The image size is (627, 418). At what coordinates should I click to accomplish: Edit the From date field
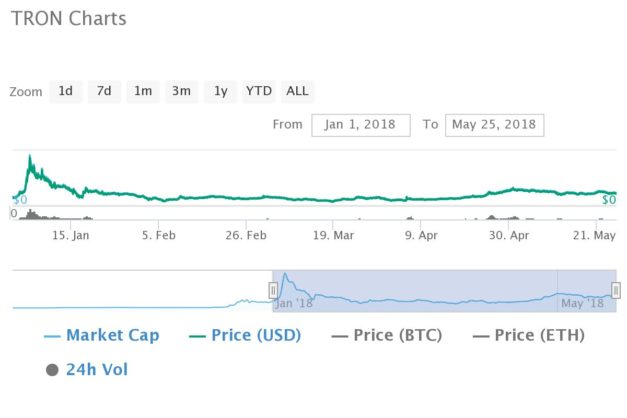[361, 125]
